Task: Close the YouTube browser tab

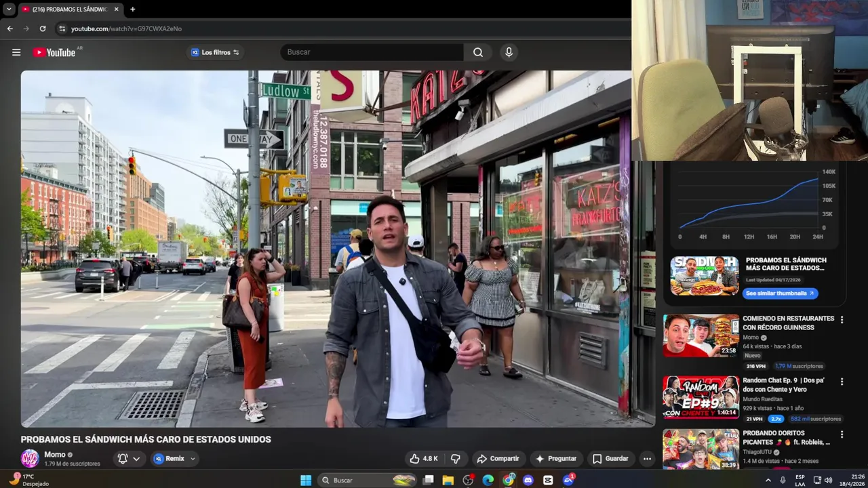Action: [x=116, y=9]
